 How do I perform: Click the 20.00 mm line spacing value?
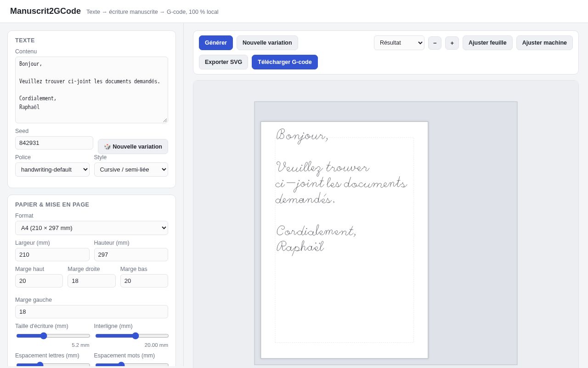[156, 345]
